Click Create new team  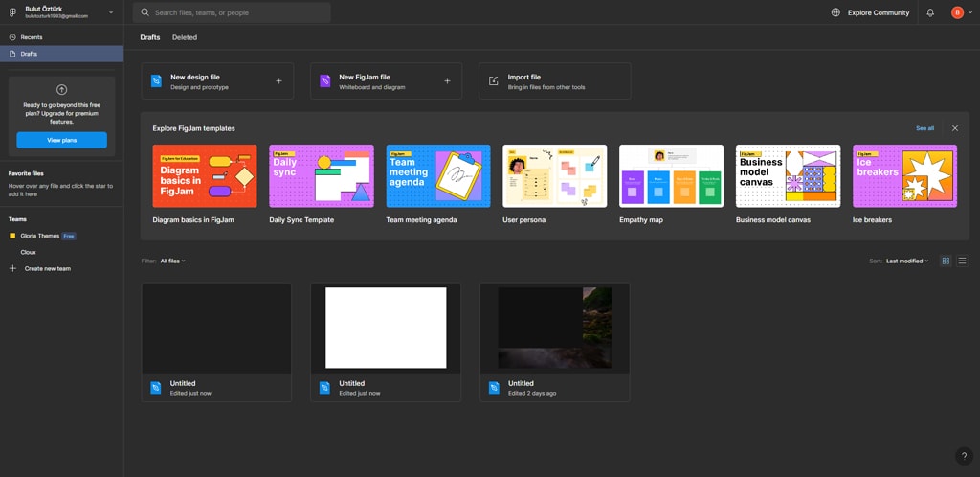point(48,269)
